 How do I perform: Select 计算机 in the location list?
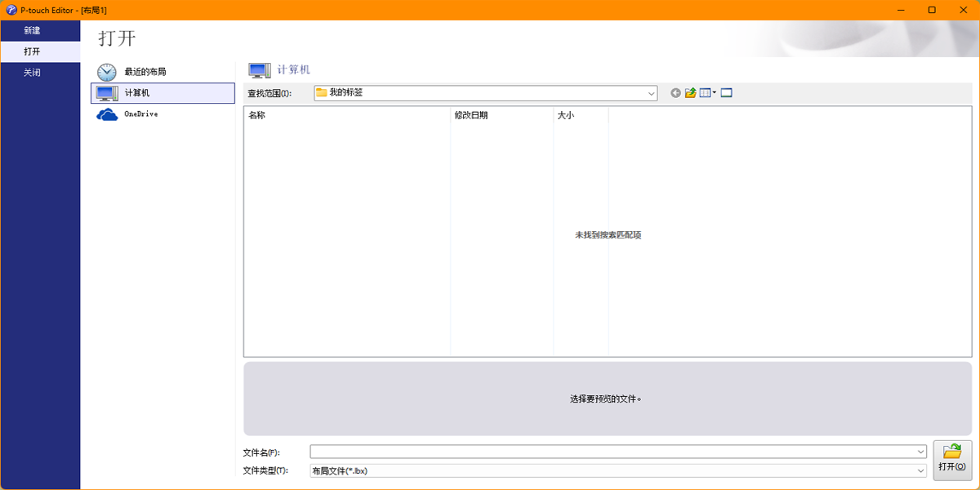click(163, 93)
